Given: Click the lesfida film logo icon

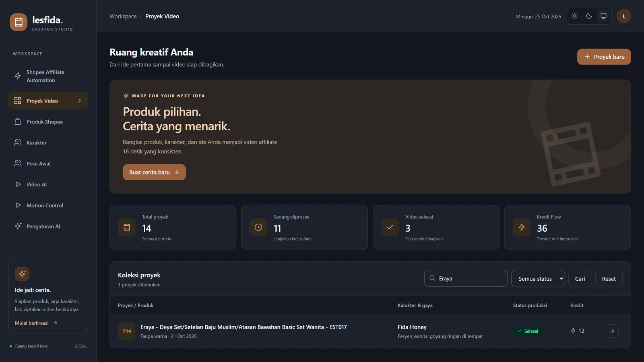Looking at the screenshot, I should [x=19, y=22].
